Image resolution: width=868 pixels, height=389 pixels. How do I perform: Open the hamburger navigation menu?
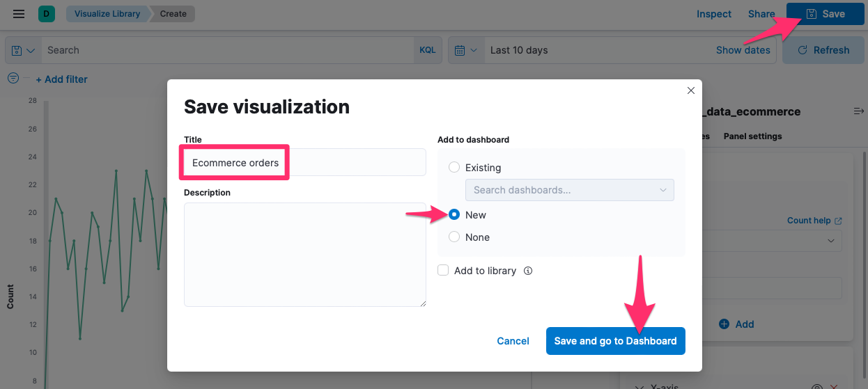[19, 14]
